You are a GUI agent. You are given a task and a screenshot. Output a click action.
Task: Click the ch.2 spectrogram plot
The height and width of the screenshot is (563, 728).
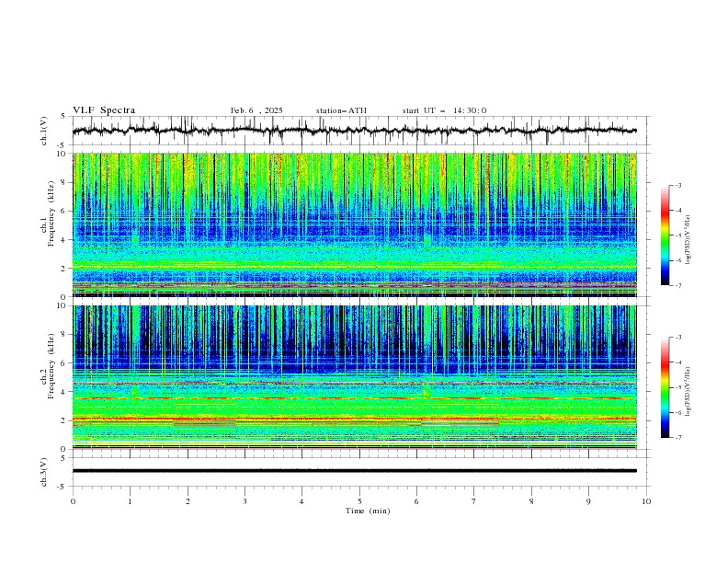[x=354, y=377]
